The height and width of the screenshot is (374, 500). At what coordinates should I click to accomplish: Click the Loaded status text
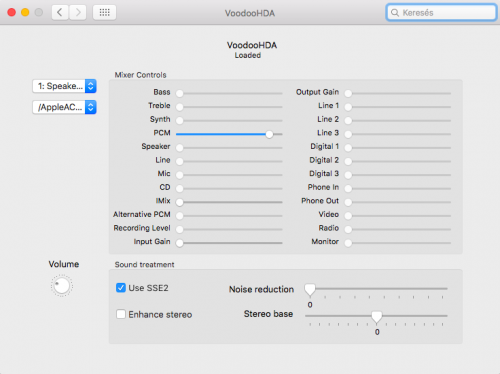click(x=248, y=55)
